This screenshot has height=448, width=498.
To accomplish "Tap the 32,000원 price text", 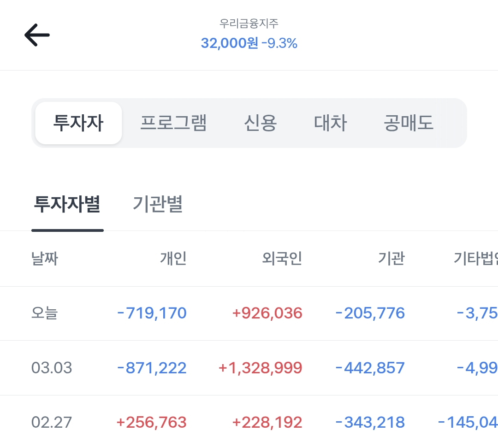I will coord(229,43).
